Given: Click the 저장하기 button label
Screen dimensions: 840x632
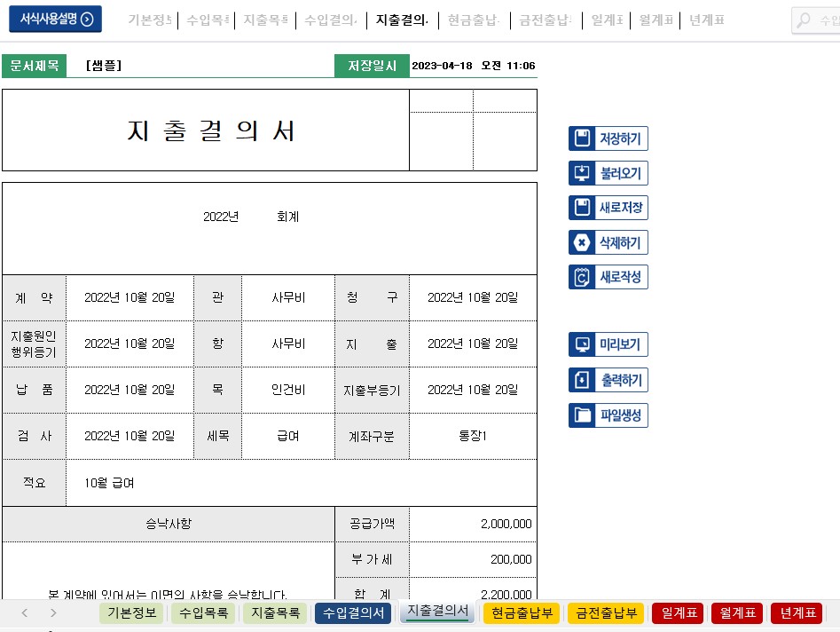Looking at the screenshot, I should tap(620, 138).
